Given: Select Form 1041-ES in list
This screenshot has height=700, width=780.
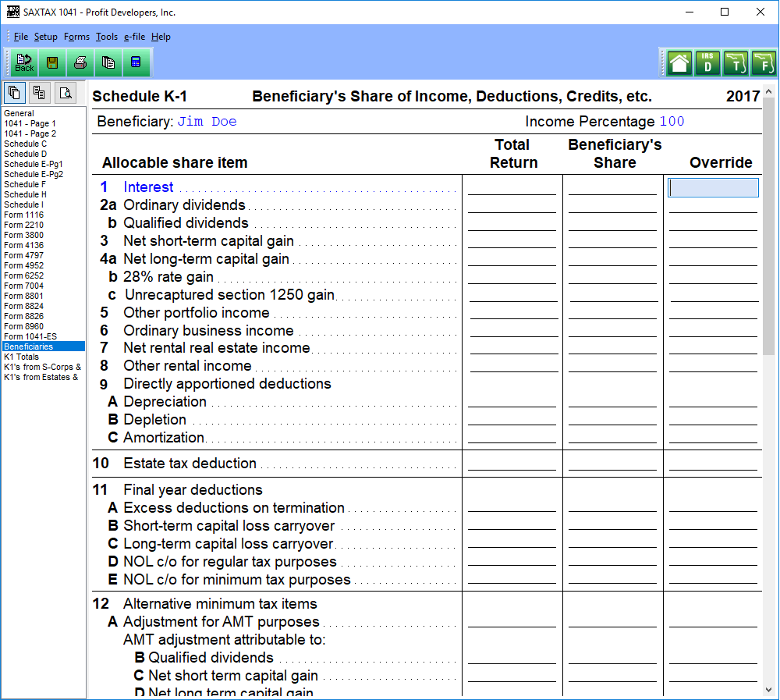Looking at the screenshot, I should click(x=44, y=336).
